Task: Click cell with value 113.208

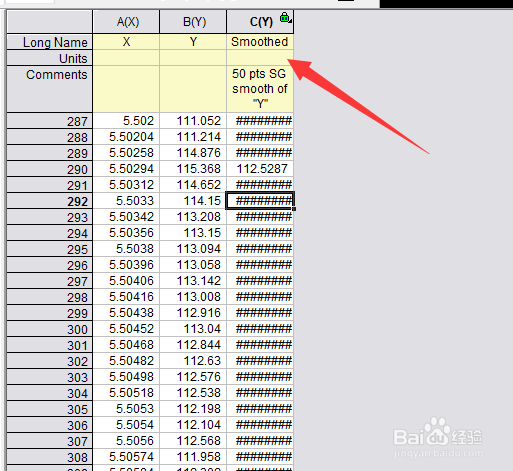Action: (193, 217)
